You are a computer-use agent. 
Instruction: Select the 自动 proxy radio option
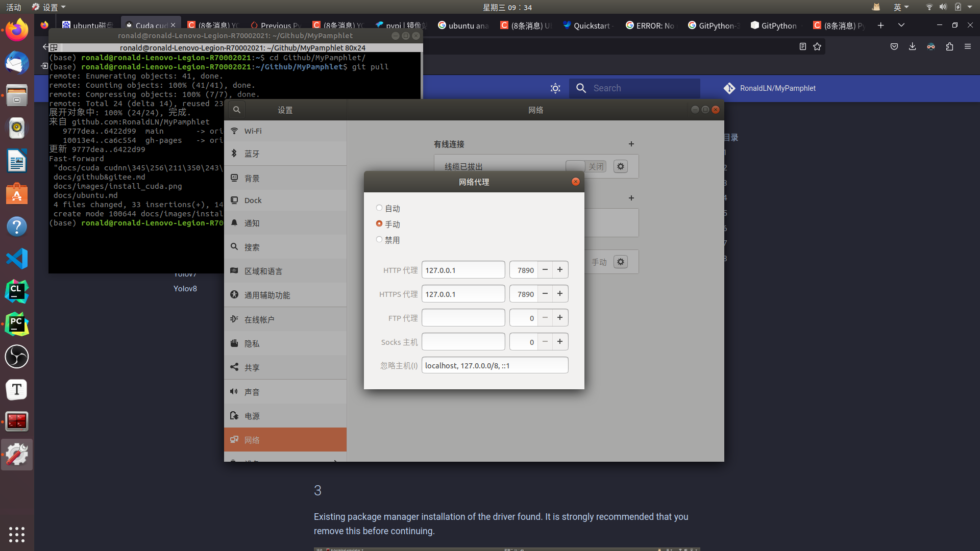[379, 208]
